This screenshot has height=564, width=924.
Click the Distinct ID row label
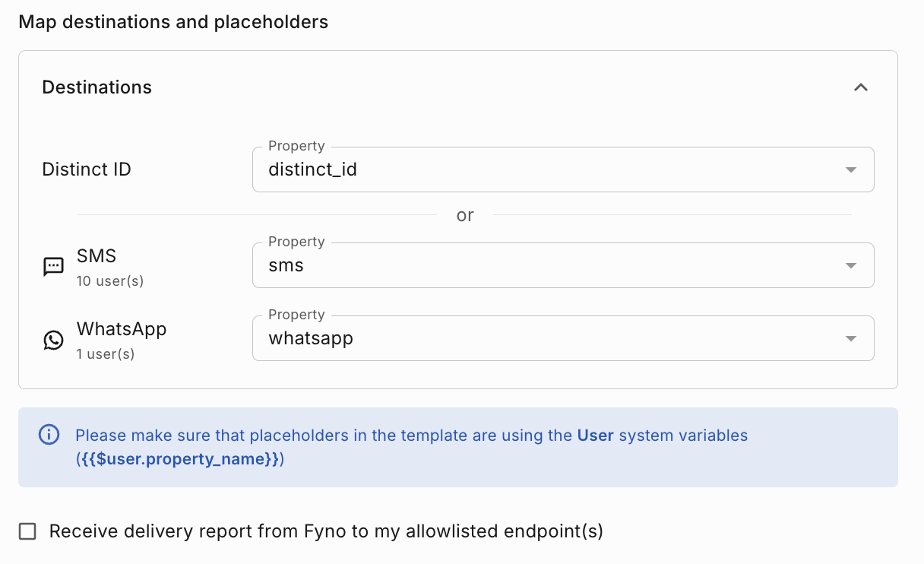87,170
